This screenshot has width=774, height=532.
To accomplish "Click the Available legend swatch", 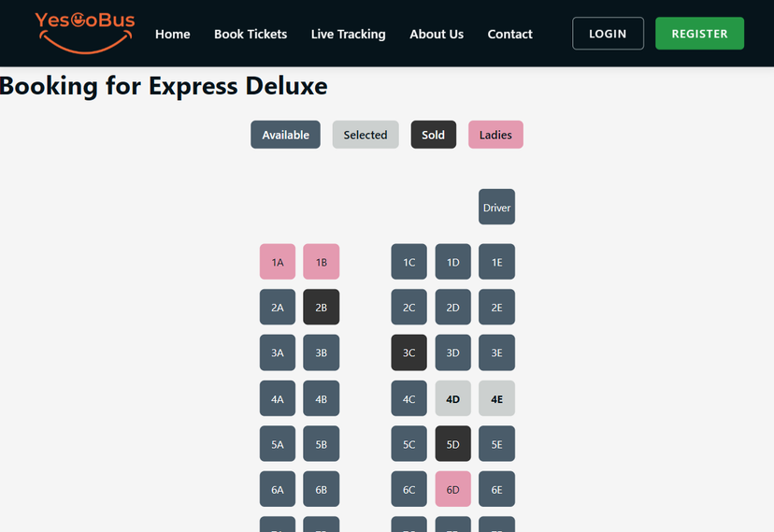I will [285, 135].
